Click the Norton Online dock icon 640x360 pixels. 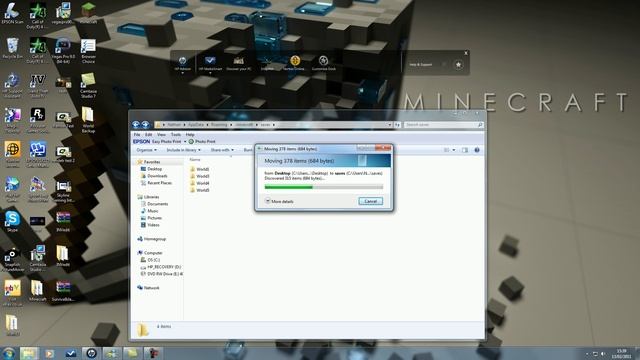point(295,63)
